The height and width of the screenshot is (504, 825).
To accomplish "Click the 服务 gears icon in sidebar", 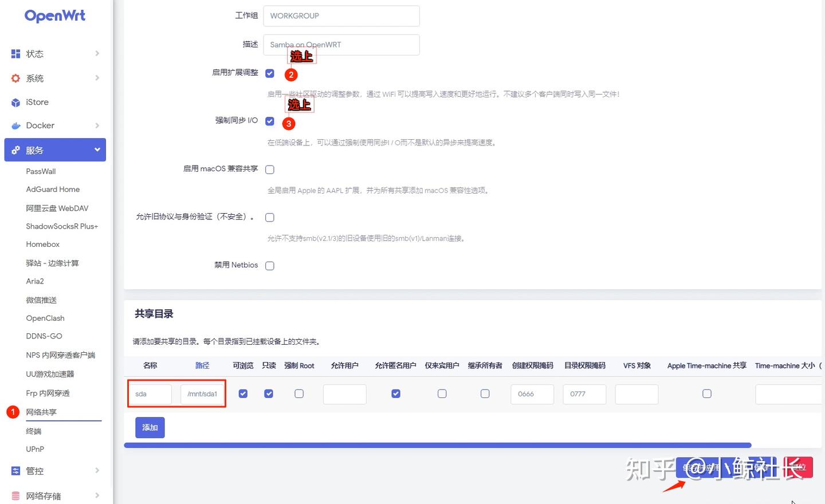I will (x=15, y=149).
